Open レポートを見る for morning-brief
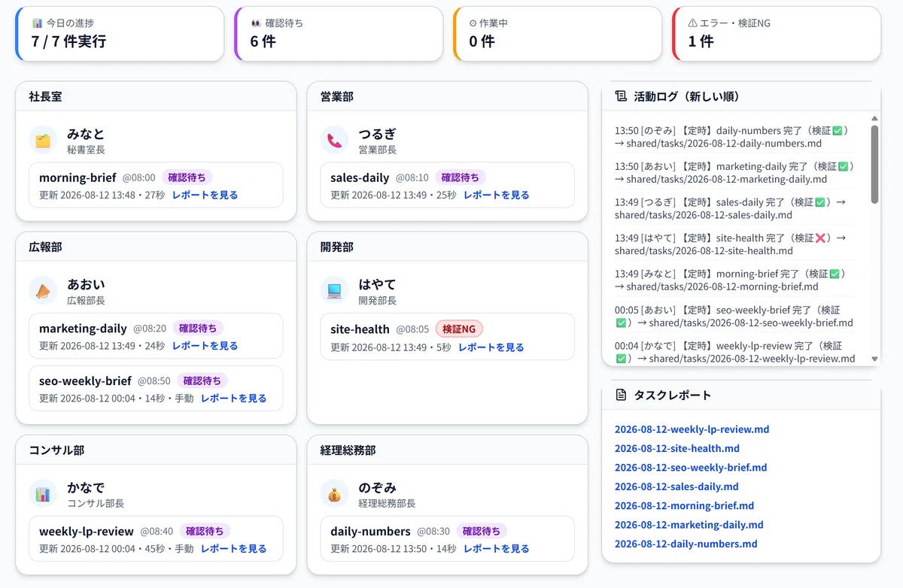The width and height of the screenshot is (903, 588). [205, 195]
